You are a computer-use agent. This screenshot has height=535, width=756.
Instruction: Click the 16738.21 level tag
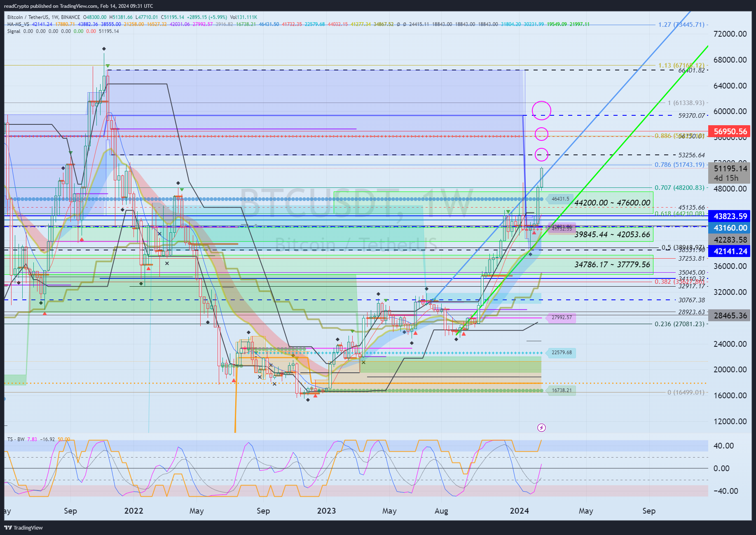(x=562, y=390)
